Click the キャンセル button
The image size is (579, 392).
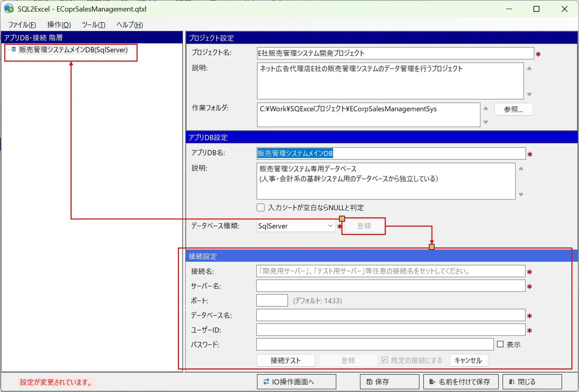468,361
